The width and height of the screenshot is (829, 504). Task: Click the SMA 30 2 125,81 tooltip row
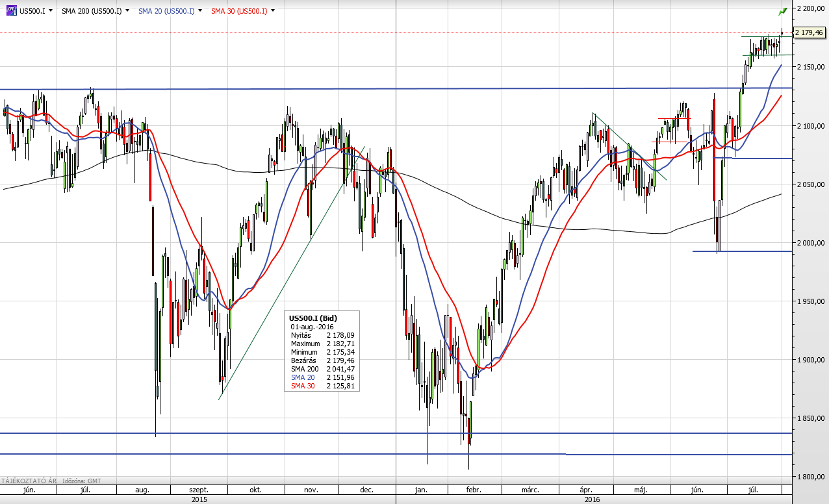(322, 386)
